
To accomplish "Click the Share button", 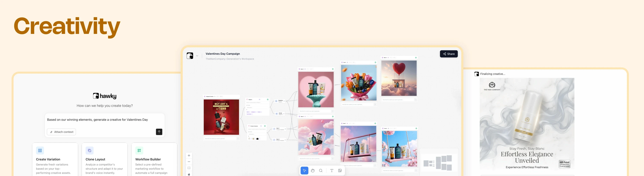I will click(x=449, y=54).
